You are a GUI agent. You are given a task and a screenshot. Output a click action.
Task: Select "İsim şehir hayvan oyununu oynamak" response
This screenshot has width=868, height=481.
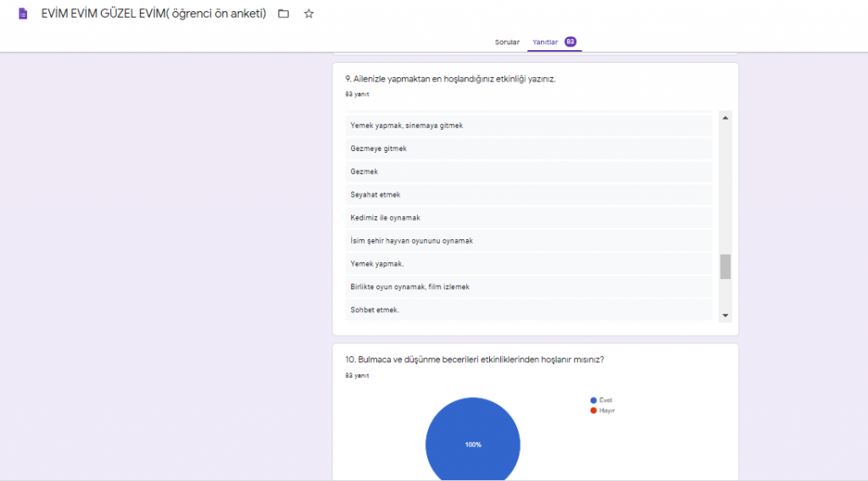[411, 241]
